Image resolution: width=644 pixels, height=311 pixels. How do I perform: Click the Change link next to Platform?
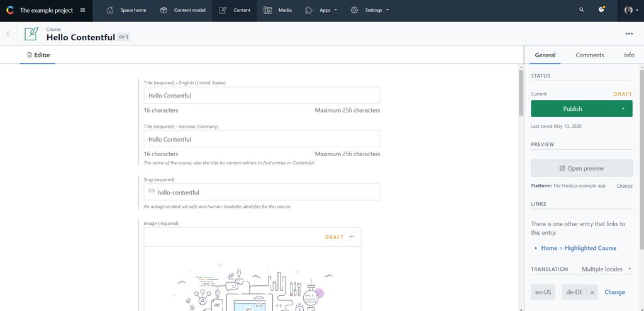pos(625,186)
